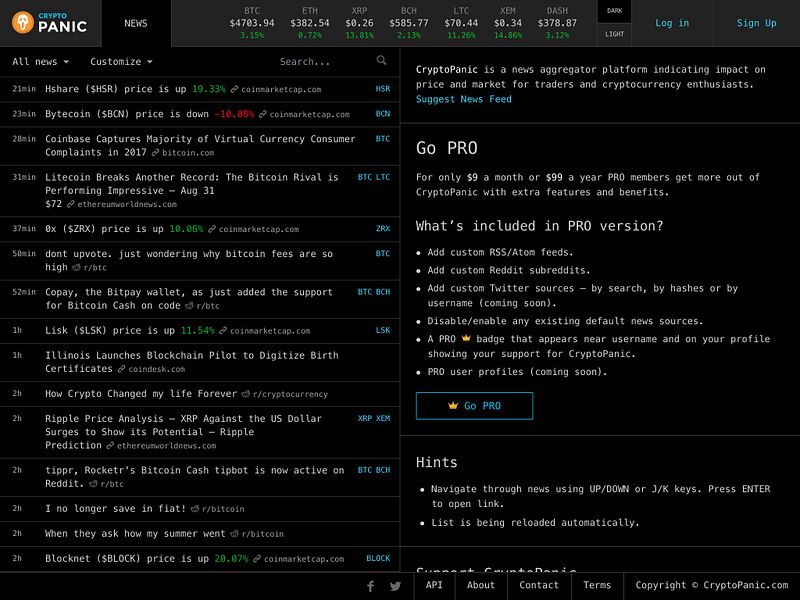The width and height of the screenshot is (800, 600).
Task: Click the LTC tag on Litecoin headline
Action: [x=383, y=177]
